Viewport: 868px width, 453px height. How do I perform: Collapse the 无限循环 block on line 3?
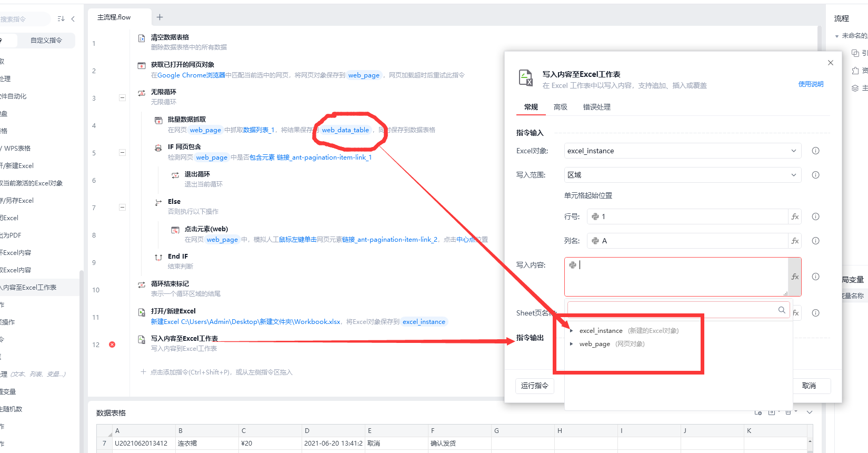click(122, 98)
